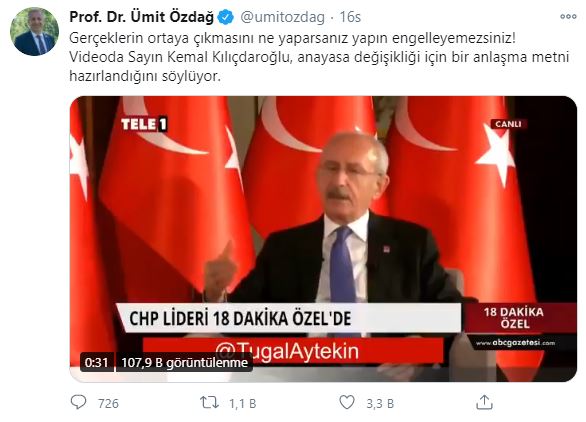Viewport: 586px width, 422px height.
Task: Click the Prof. Dr. Ümit Özdağ name
Action: pos(142,17)
